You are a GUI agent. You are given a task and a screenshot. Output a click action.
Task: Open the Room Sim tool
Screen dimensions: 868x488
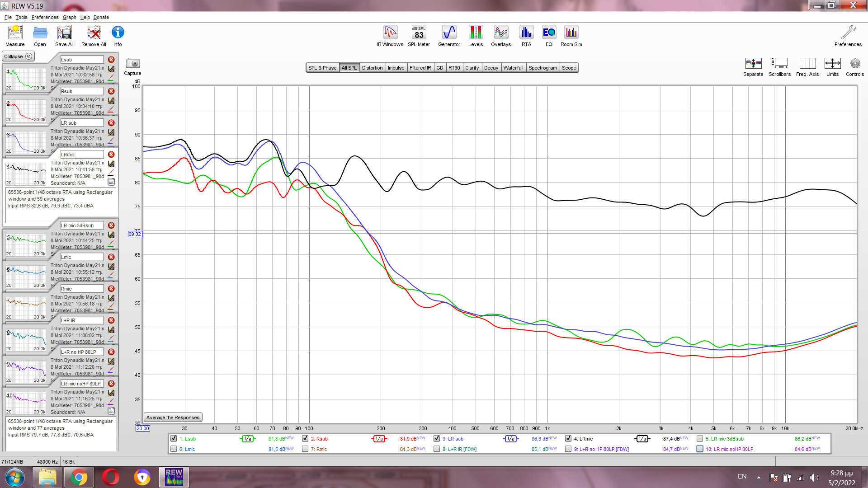(x=571, y=36)
